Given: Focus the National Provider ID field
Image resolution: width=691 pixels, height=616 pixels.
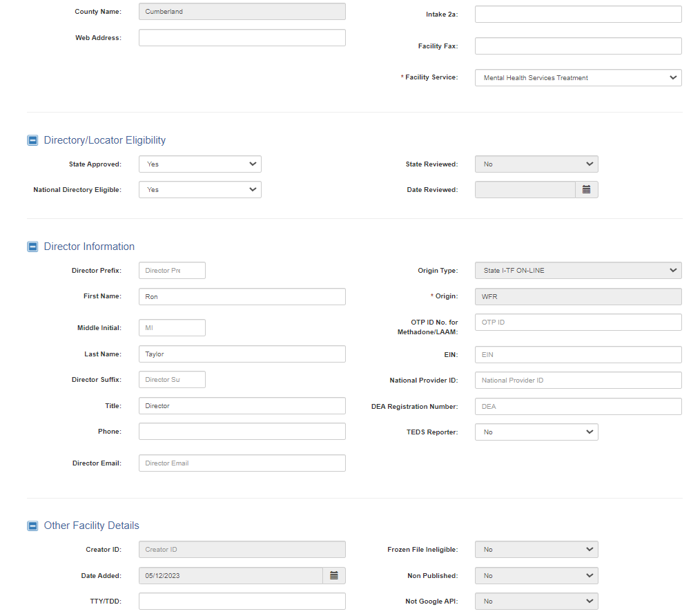Looking at the screenshot, I should point(578,380).
